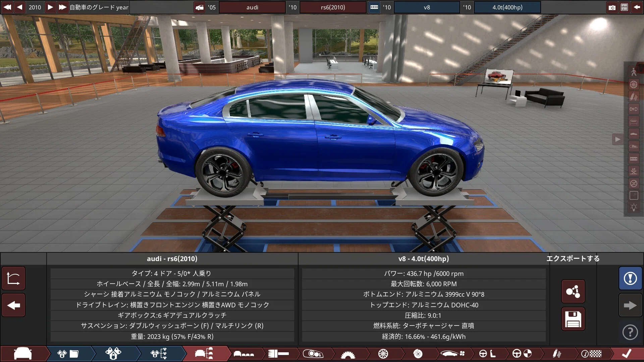Toggle car side silhouette view in side panel
Image resolution: width=644 pixels, height=362 pixels.
(x=634, y=134)
